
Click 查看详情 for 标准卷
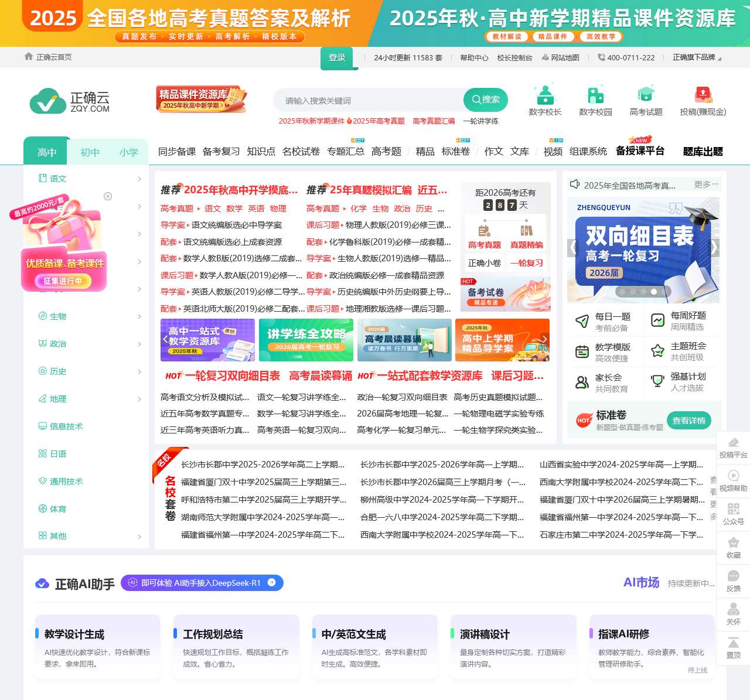pyautogui.click(x=689, y=421)
